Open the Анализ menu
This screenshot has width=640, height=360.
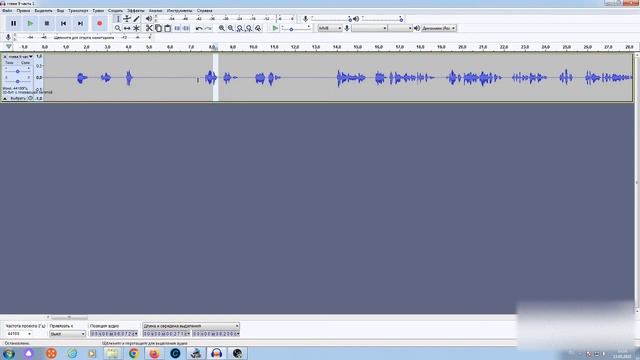156,11
